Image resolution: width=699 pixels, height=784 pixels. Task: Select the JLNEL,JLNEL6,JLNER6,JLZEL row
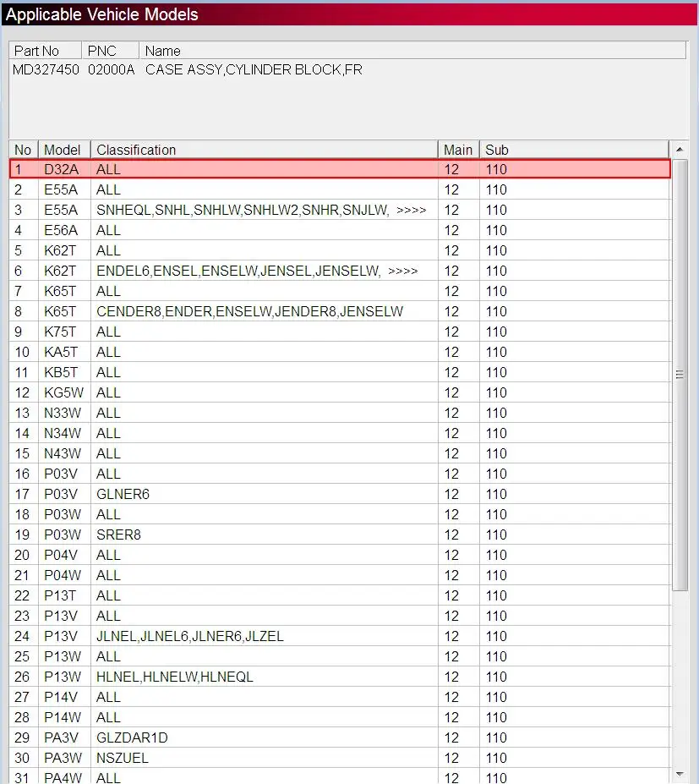click(x=340, y=637)
